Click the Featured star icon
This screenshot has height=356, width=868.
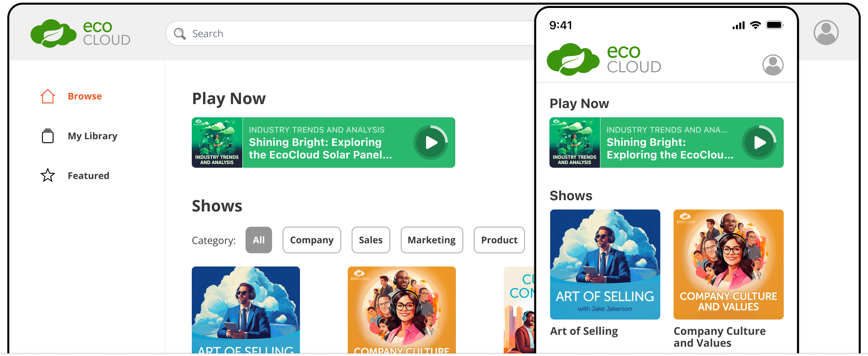47,175
